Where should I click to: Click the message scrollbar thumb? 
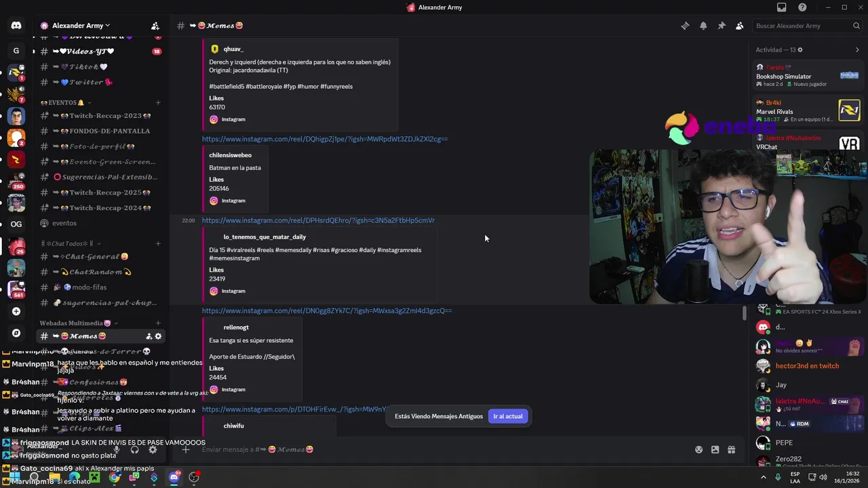point(745,313)
